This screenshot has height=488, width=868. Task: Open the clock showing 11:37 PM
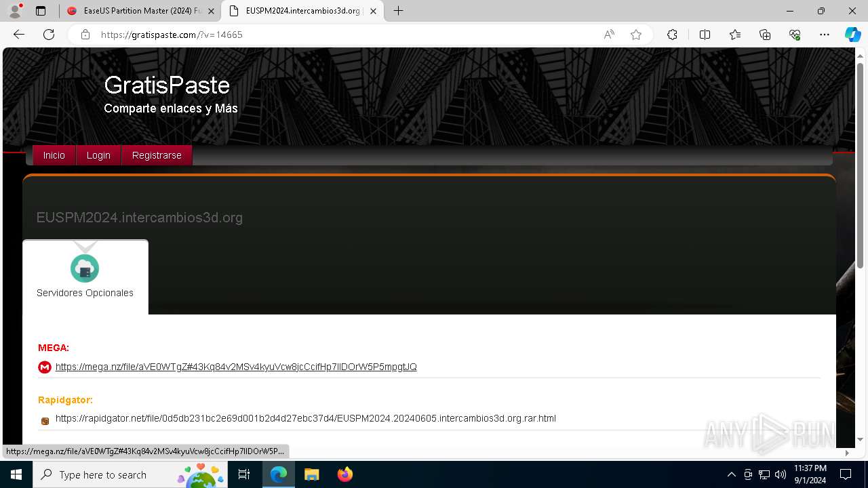point(810,474)
